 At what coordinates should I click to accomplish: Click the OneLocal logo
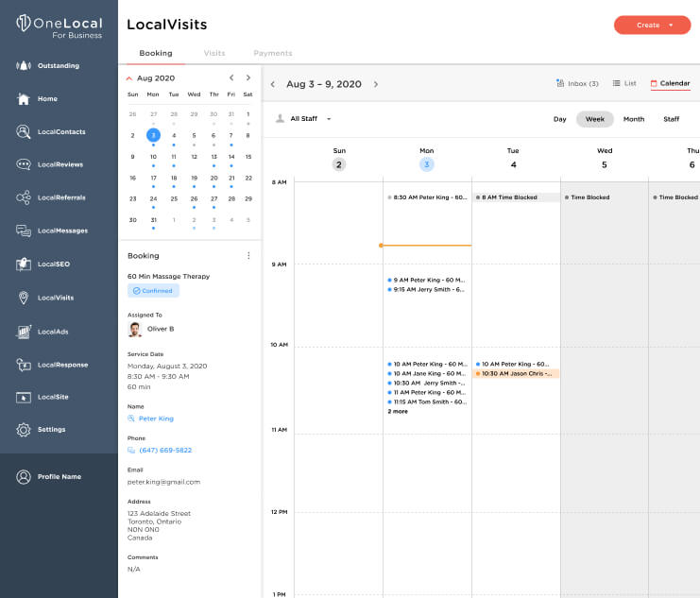[x=60, y=26]
